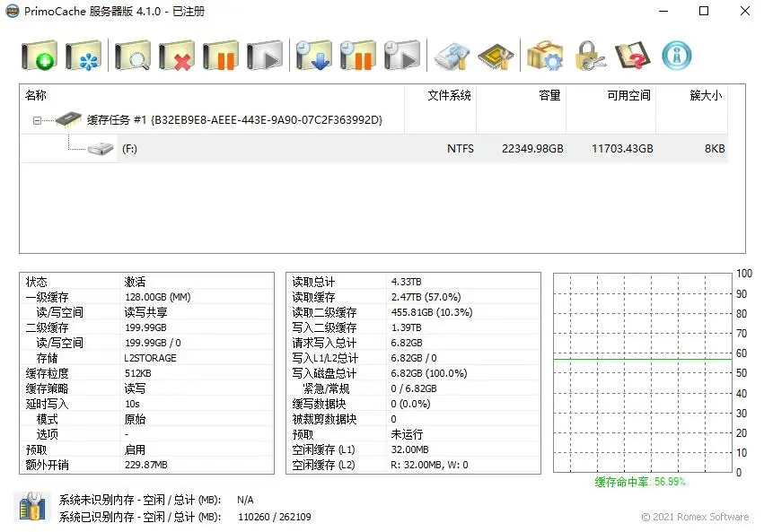Viewport: 764px width, 532px height.
Task: Click the 文件系统 column header
Action: click(449, 95)
